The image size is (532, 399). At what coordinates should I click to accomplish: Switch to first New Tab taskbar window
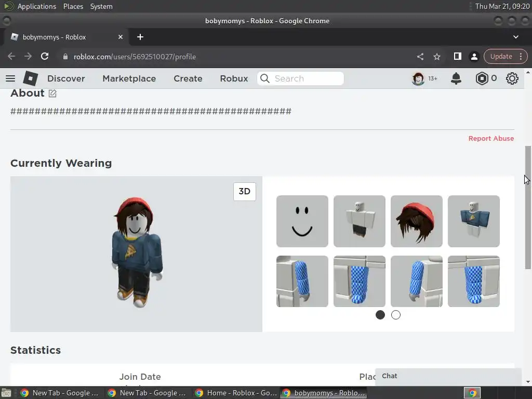point(59,393)
